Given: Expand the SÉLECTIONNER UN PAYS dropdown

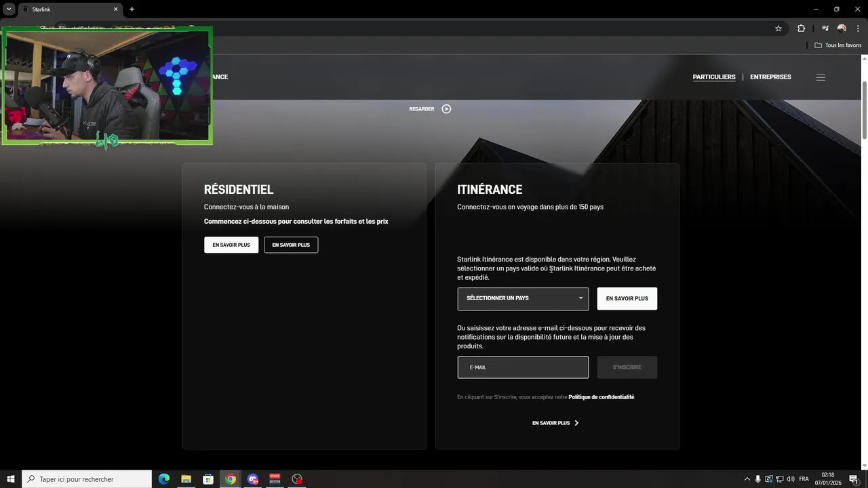Looking at the screenshot, I should click(x=523, y=299).
